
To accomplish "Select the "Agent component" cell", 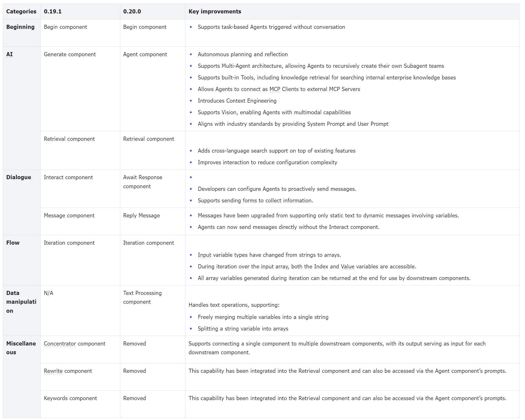I will pyautogui.click(x=145, y=54).
